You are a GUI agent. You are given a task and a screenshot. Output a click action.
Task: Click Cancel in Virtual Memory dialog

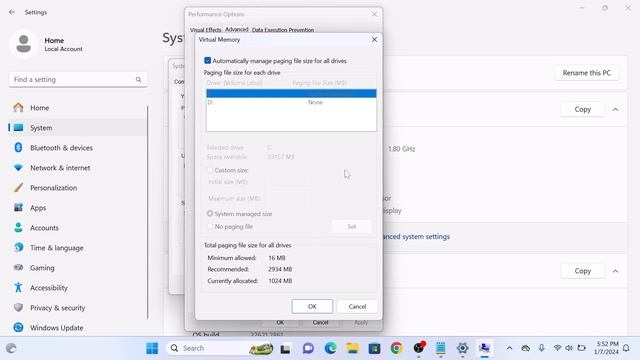[357, 306]
